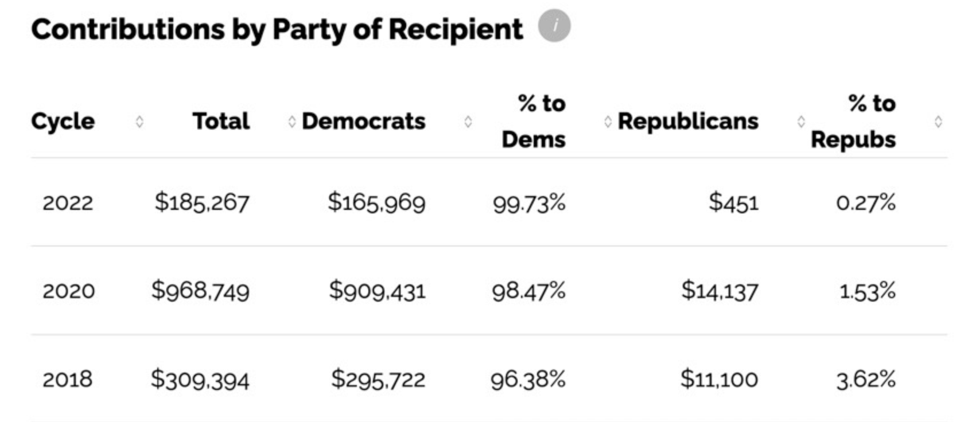The height and width of the screenshot is (422, 980).
Task: Click sort arrows right of % to Repubs
Action: pyautogui.click(x=938, y=122)
